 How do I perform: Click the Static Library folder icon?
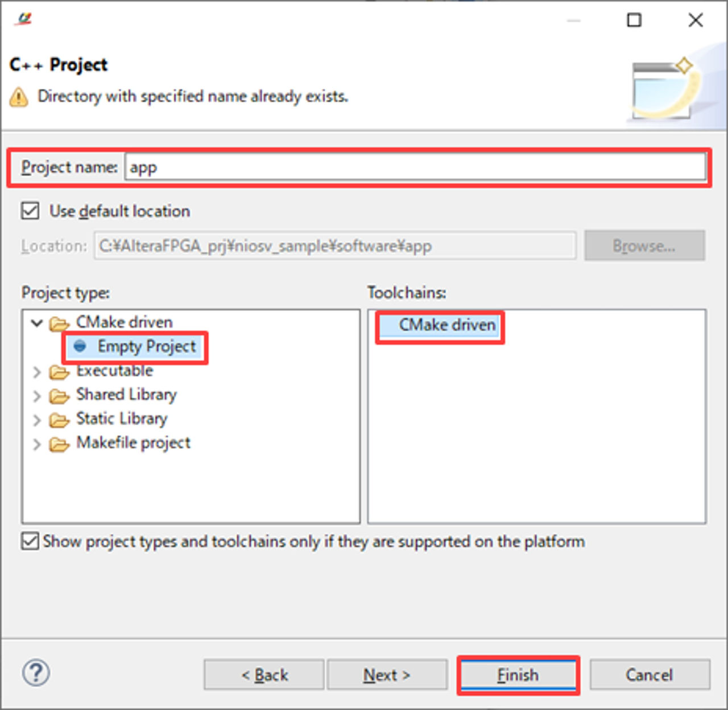[59, 421]
